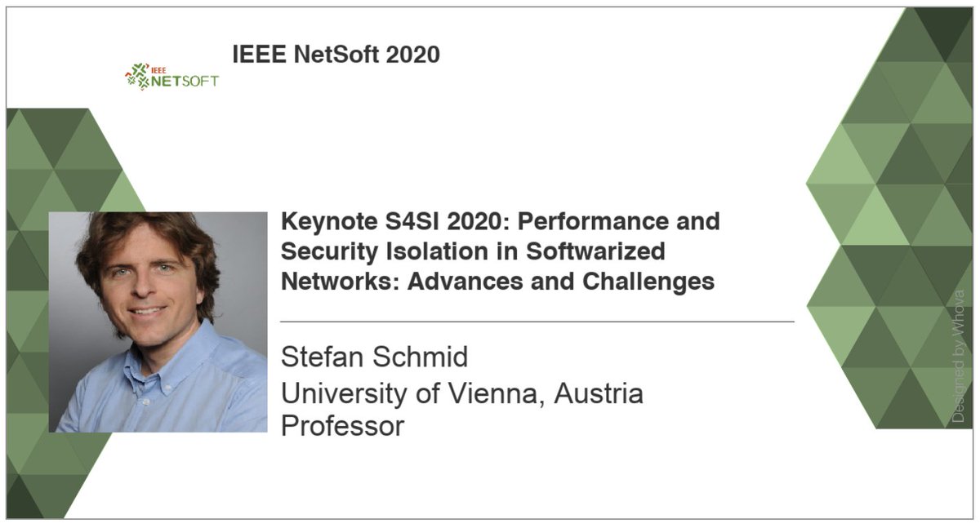The width and height of the screenshot is (980, 528).
Task: Select the IEEE NetSoft 2020 header title
Action: coord(336,55)
